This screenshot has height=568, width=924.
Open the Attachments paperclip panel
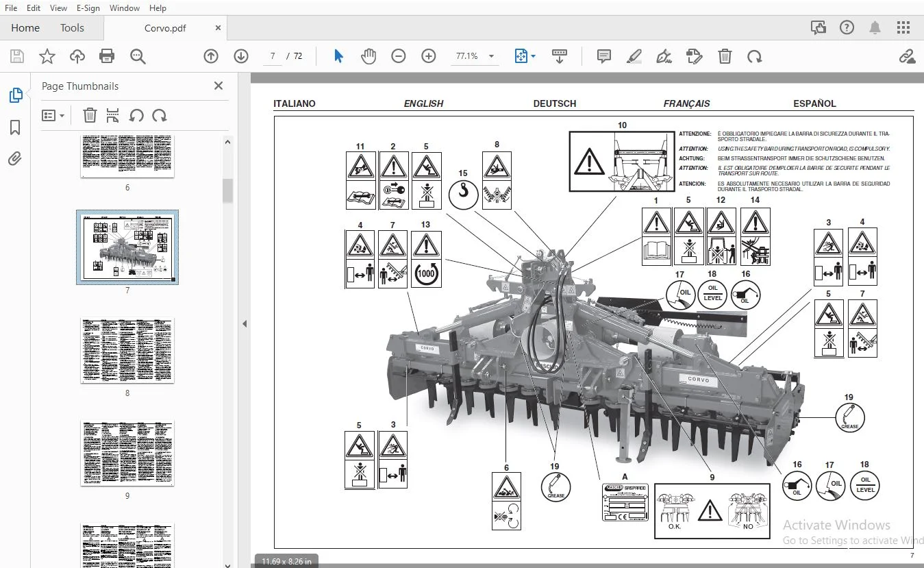15,159
